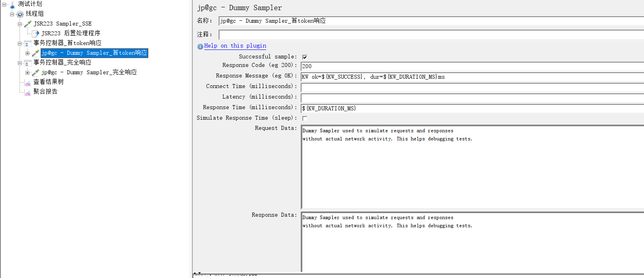Click the 事务控制器_首token响应 controller icon
Image resolution: width=644 pixels, height=278 pixels.
pyautogui.click(x=28, y=43)
